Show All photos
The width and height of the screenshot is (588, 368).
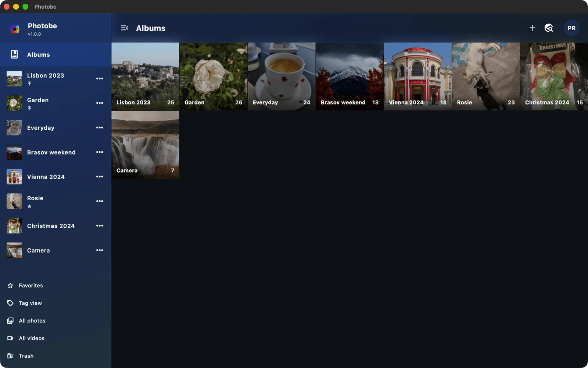(x=55, y=321)
